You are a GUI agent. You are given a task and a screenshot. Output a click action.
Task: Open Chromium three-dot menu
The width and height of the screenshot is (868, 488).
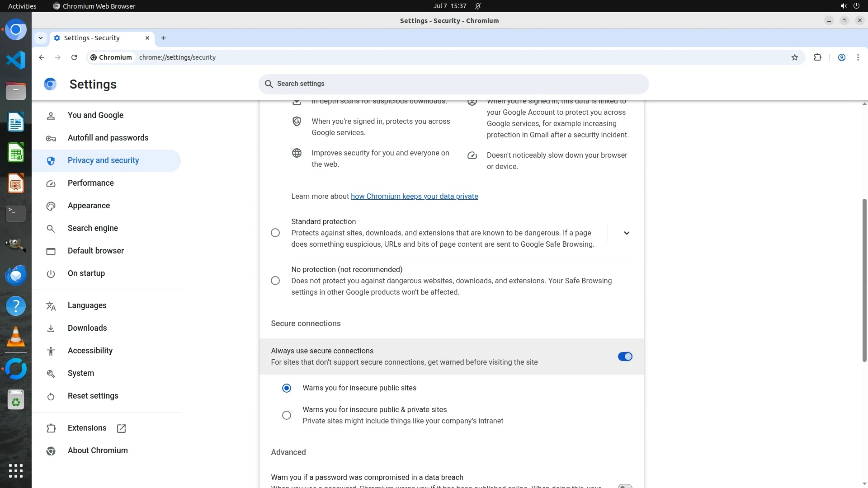pyautogui.click(x=858, y=57)
